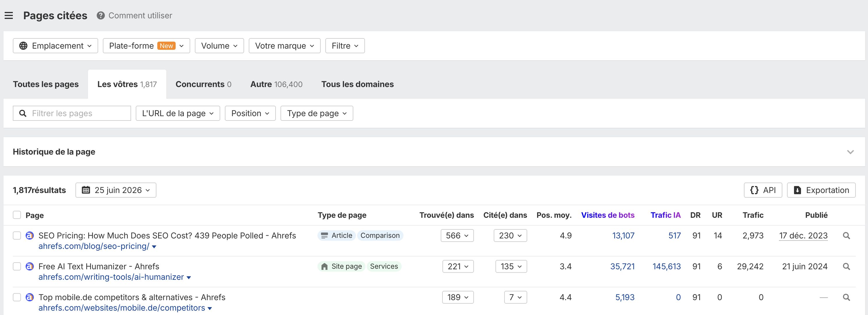
Task: Open ahrefs.com/blog/seo-pricing/ link
Action: 94,246
